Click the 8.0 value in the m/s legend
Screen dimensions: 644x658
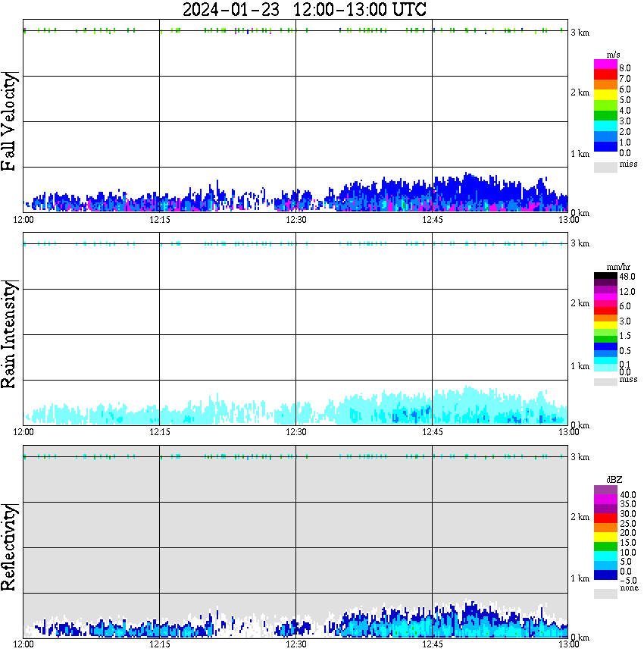click(625, 68)
